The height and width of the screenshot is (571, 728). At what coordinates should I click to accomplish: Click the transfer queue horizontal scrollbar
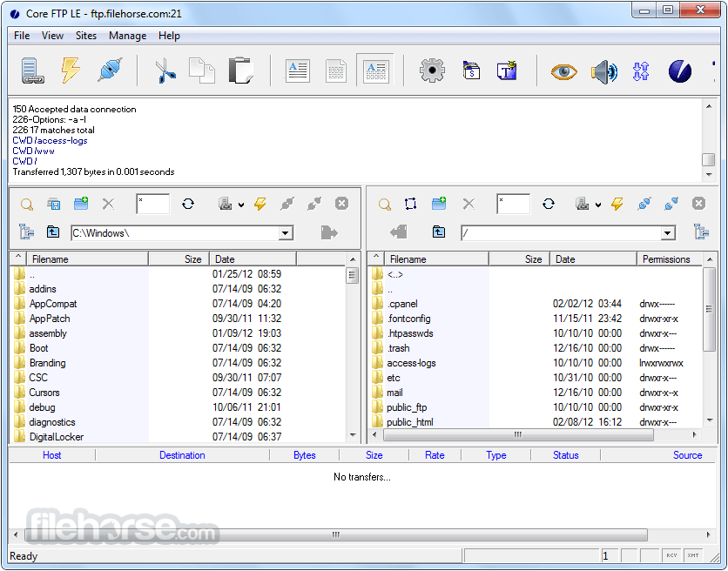coord(336,534)
